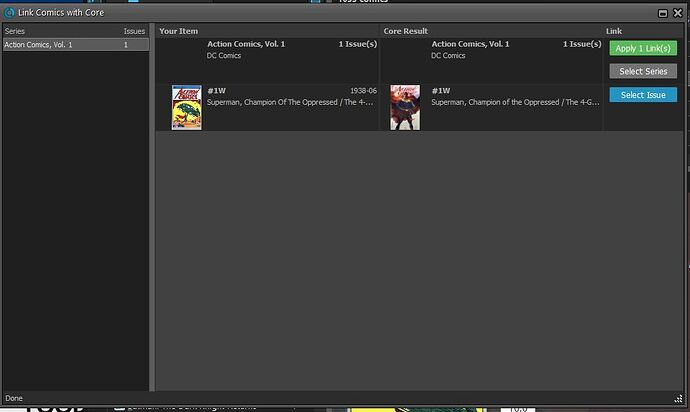Click the 1938-06 date in Your Item

[x=363, y=90]
